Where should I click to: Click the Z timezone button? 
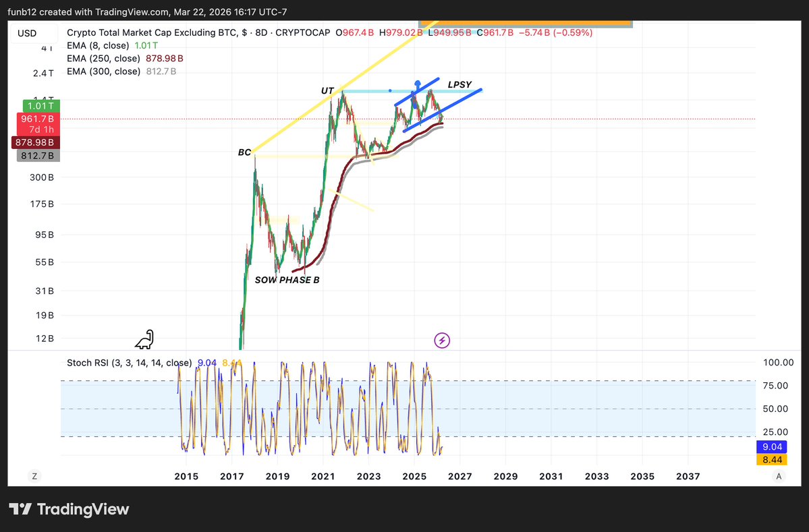pyautogui.click(x=34, y=476)
